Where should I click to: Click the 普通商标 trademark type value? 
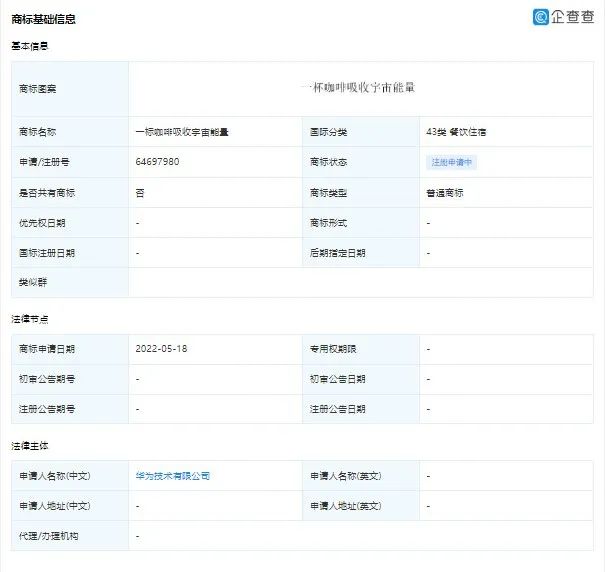pos(445,192)
